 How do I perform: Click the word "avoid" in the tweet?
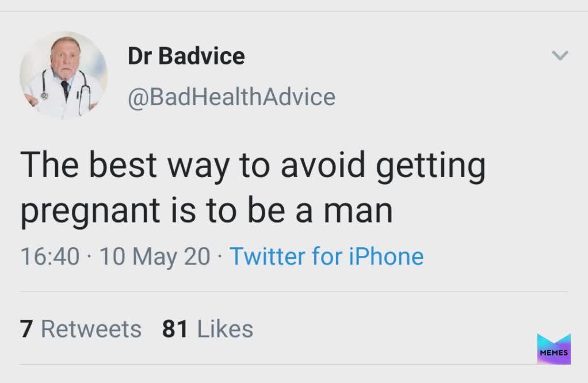tap(323, 166)
